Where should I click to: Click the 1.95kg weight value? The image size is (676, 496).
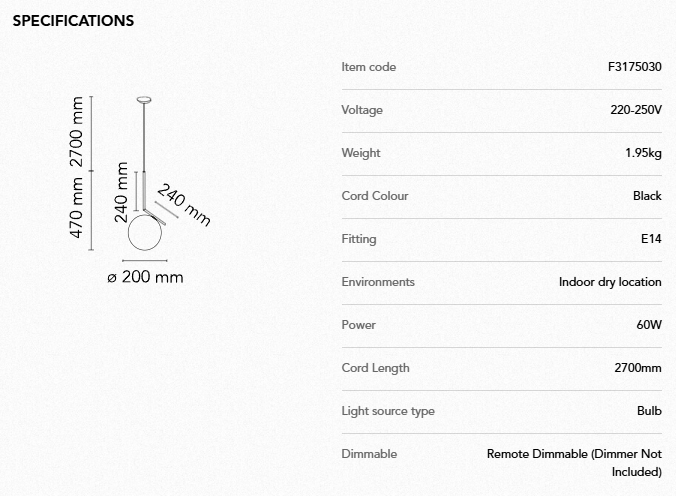pos(642,153)
